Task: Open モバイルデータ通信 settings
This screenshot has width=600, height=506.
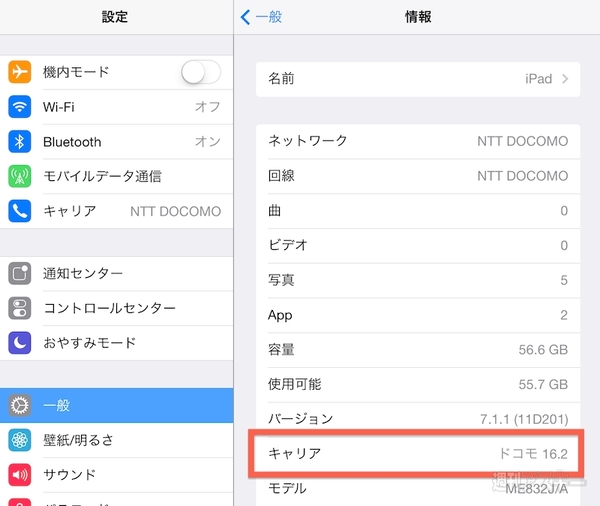Action: tap(116, 176)
